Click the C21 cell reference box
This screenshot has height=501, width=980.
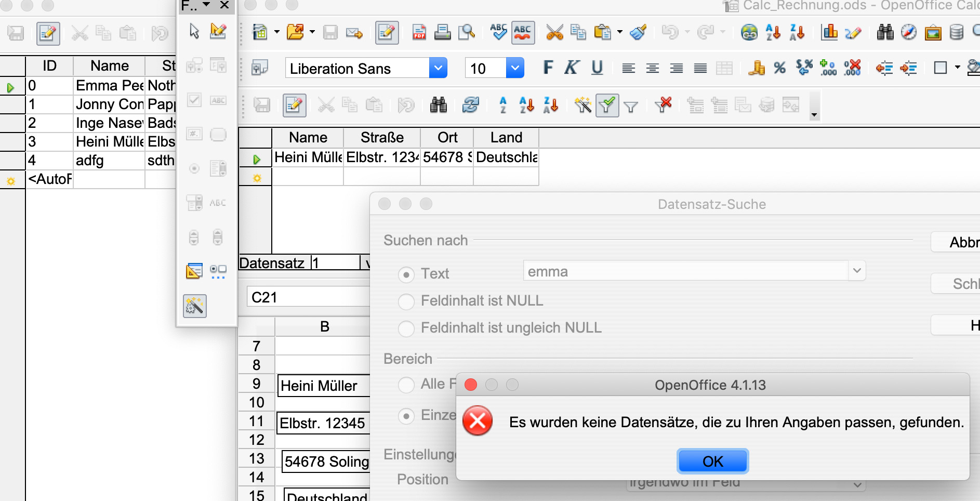307,297
